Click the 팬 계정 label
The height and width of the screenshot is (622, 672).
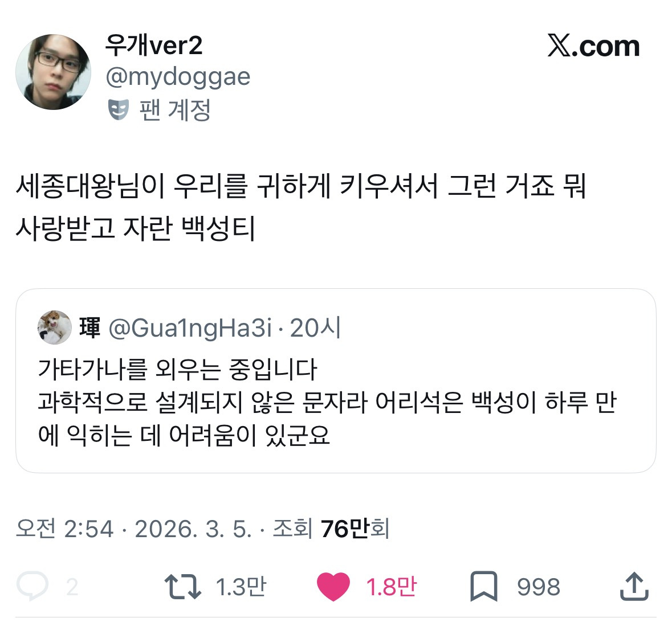pos(175,110)
